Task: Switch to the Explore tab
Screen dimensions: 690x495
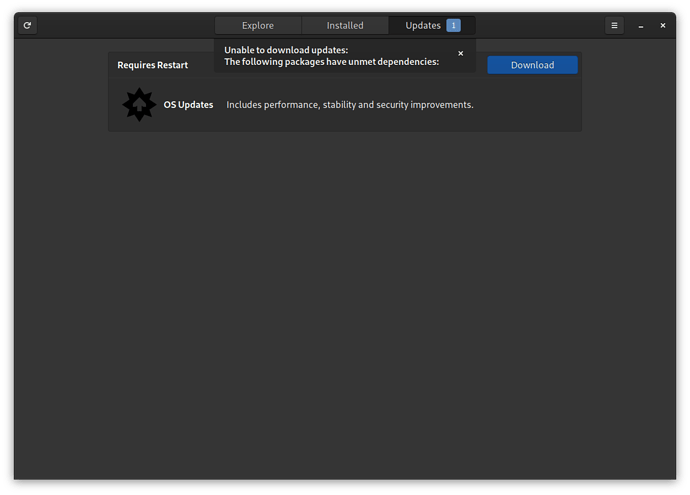Action: click(x=258, y=26)
